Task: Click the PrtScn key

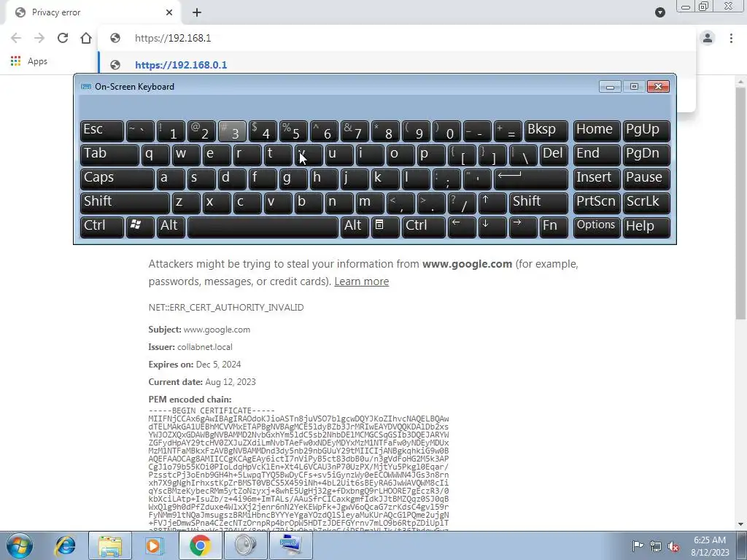Action: point(597,203)
